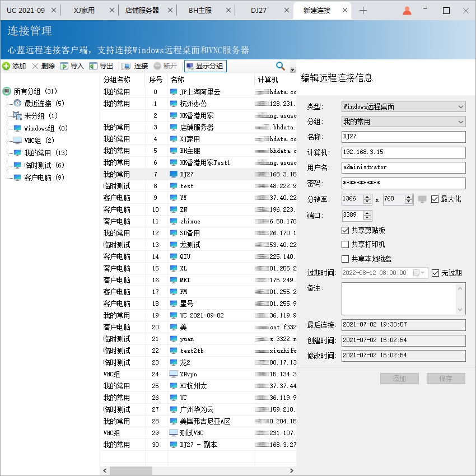Enable the 共享打印机 checkbox
Screen dimensions: 476x476
tap(345, 244)
